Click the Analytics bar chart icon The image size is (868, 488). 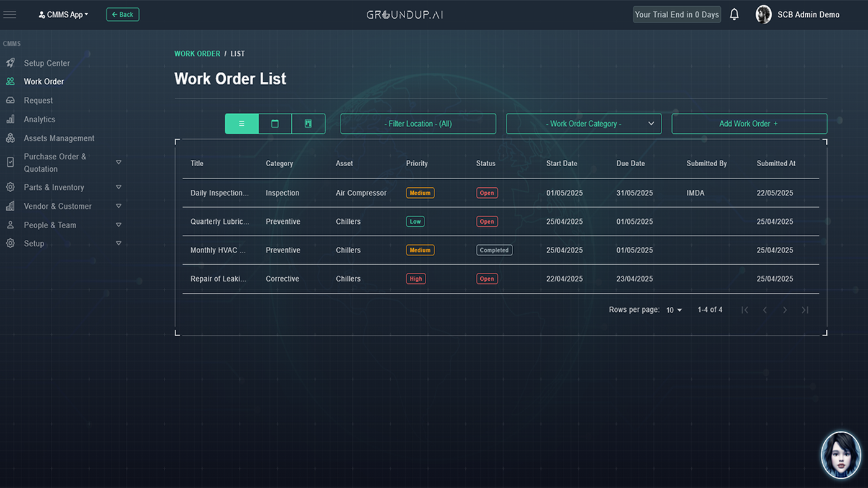[x=11, y=119]
